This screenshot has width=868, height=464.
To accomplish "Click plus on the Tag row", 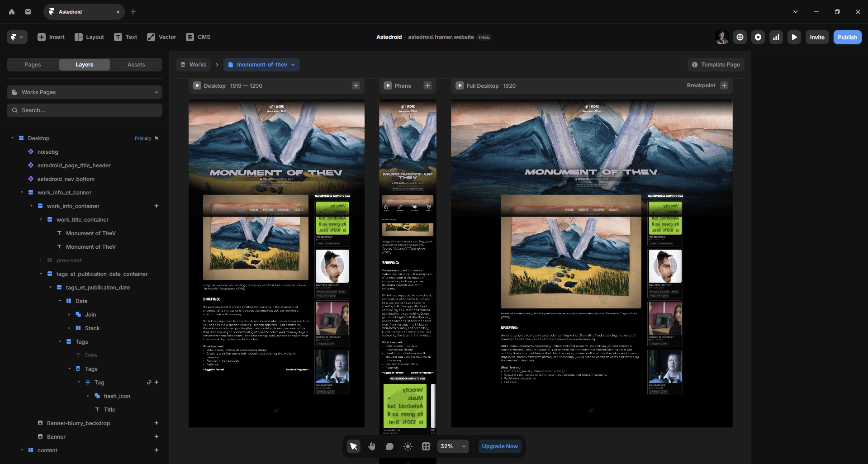I will (157, 383).
